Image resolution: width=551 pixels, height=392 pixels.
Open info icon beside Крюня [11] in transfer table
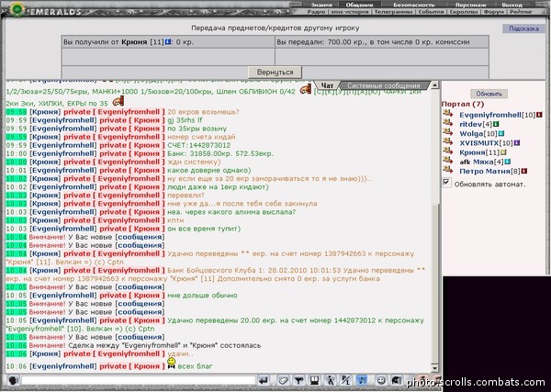168,42
